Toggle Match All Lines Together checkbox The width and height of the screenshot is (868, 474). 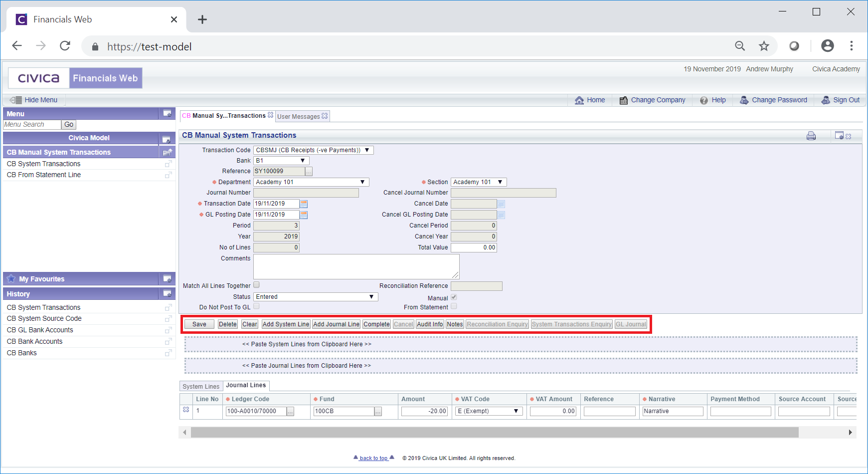pyautogui.click(x=256, y=285)
